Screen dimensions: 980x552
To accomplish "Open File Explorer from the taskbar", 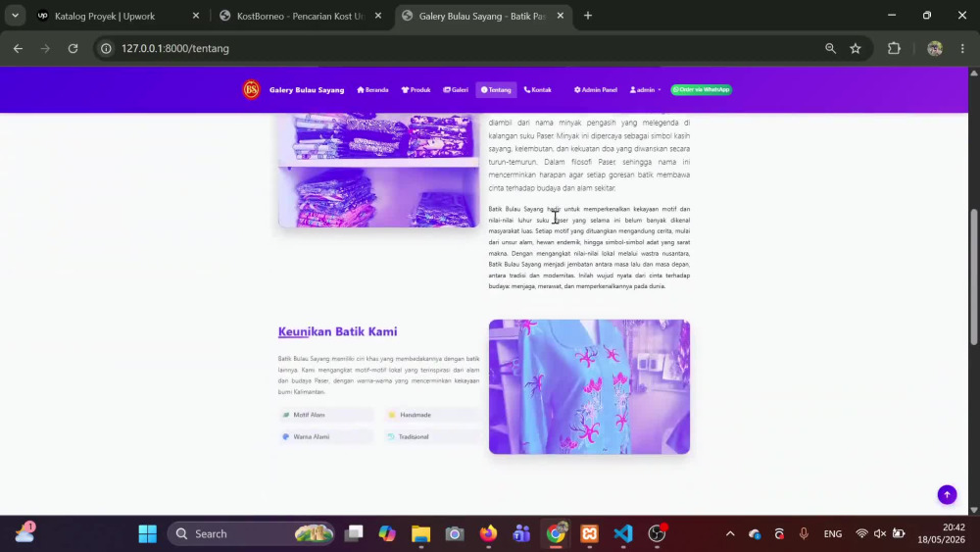I will coord(420,533).
